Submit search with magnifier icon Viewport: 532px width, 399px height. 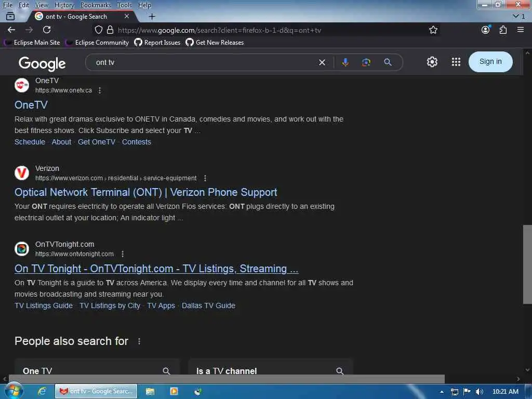point(388,62)
